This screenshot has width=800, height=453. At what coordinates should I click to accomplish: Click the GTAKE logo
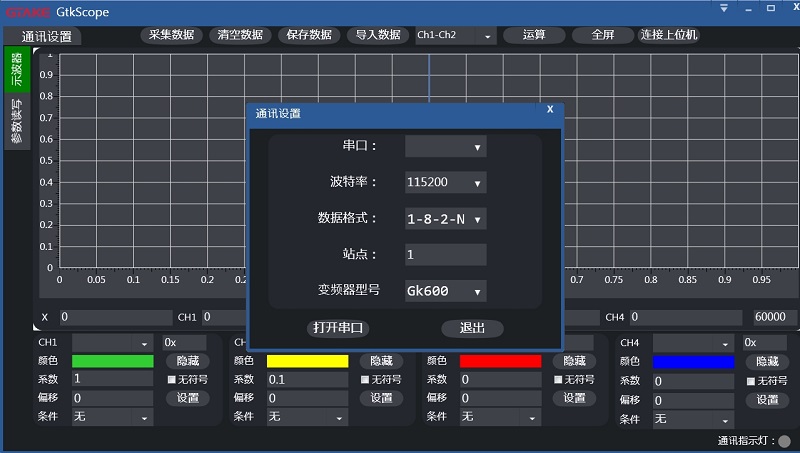click(28, 12)
